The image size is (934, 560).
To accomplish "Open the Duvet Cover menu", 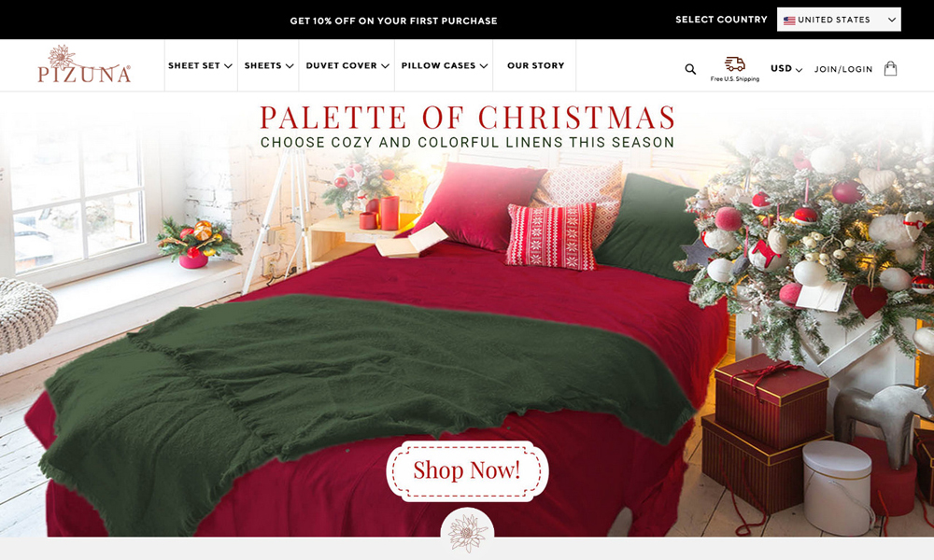I will (347, 65).
